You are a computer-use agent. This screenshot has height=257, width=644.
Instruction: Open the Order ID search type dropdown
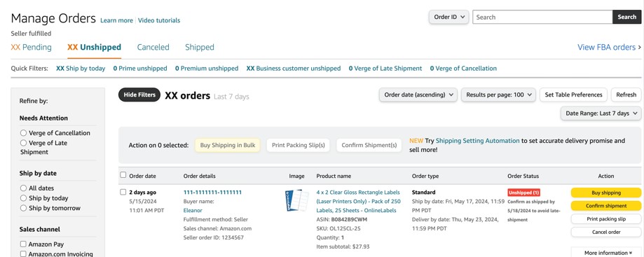[x=449, y=18]
